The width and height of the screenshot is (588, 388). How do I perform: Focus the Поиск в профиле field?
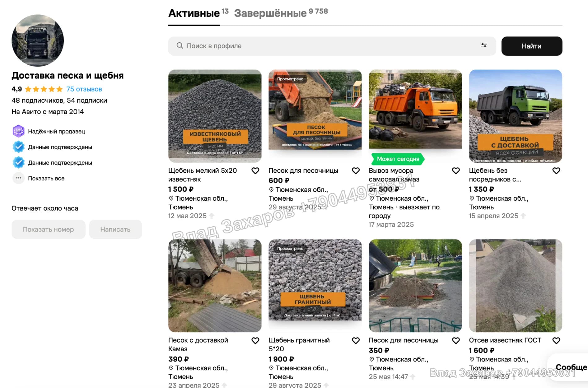(332, 46)
